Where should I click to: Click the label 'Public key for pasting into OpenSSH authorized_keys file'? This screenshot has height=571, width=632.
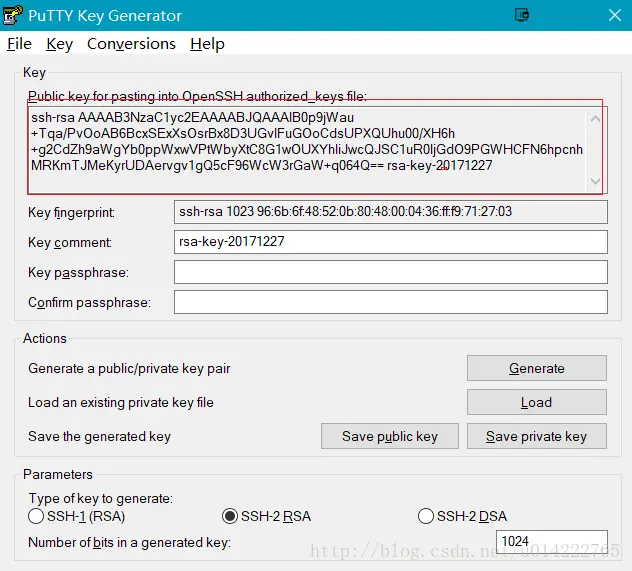pos(197,96)
